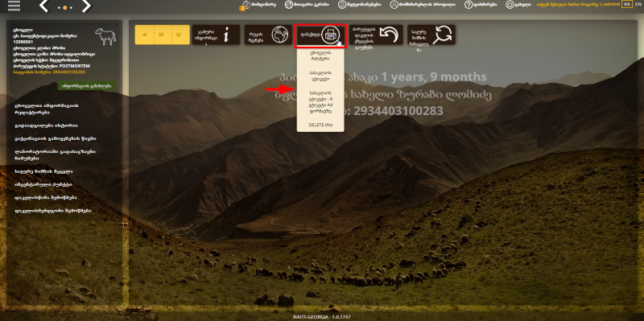The image size is (644, 321).
Task: Click registration number 12086561
Action: point(23,42)
